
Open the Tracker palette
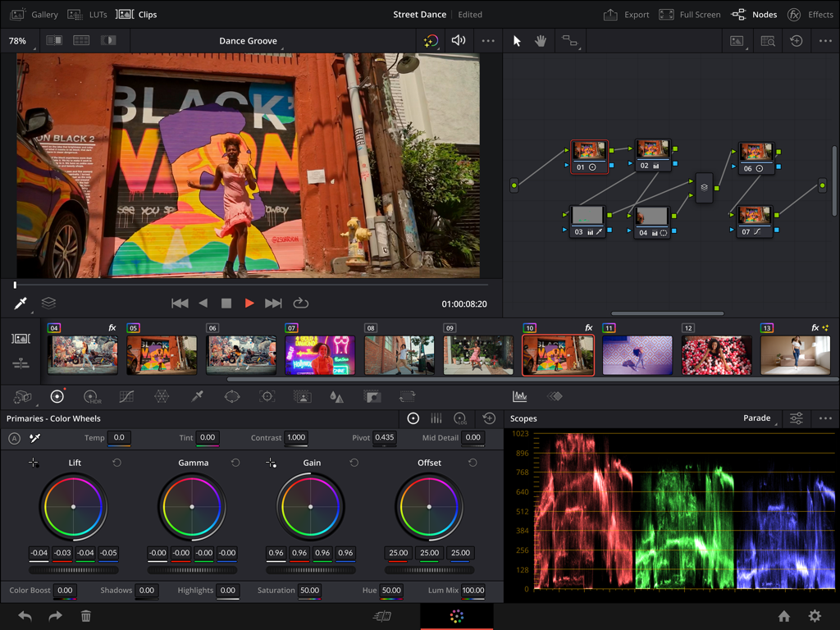pyautogui.click(x=267, y=397)
